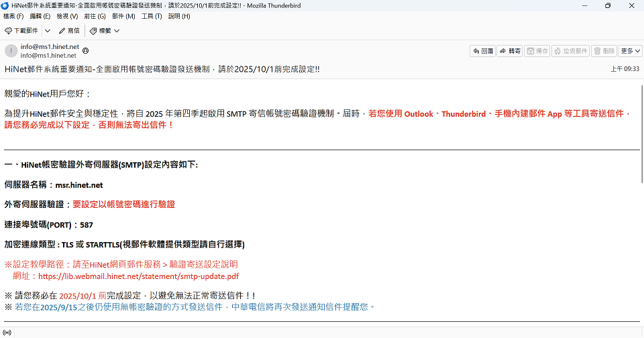Click the sender avatar circle
The image size is (644, 338).
coord(11,51)
